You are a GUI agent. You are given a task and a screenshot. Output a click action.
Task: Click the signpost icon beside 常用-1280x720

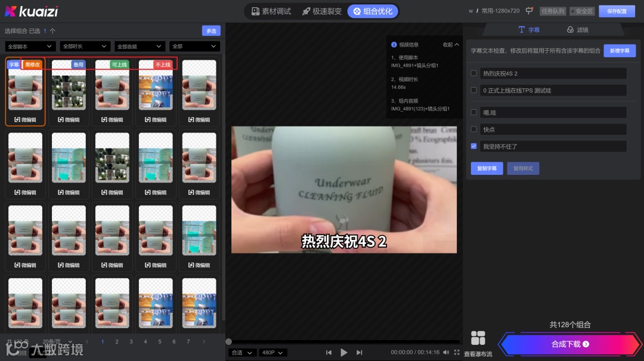[x=530, y=10]
